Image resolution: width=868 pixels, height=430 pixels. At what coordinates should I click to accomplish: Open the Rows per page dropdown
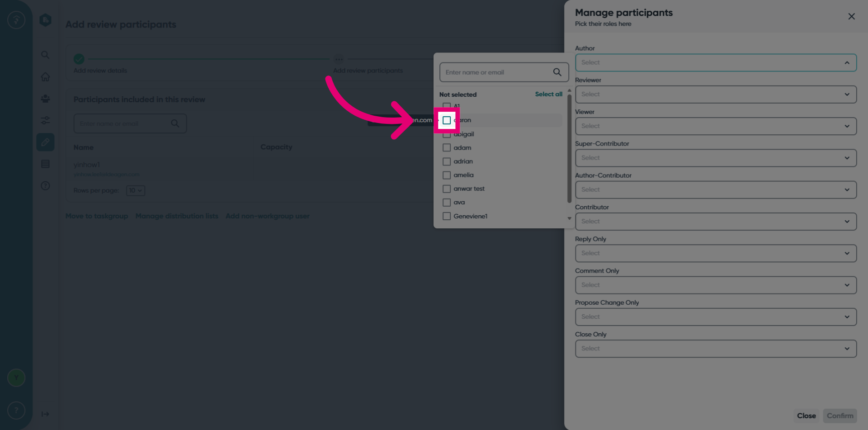coord(135,190)
